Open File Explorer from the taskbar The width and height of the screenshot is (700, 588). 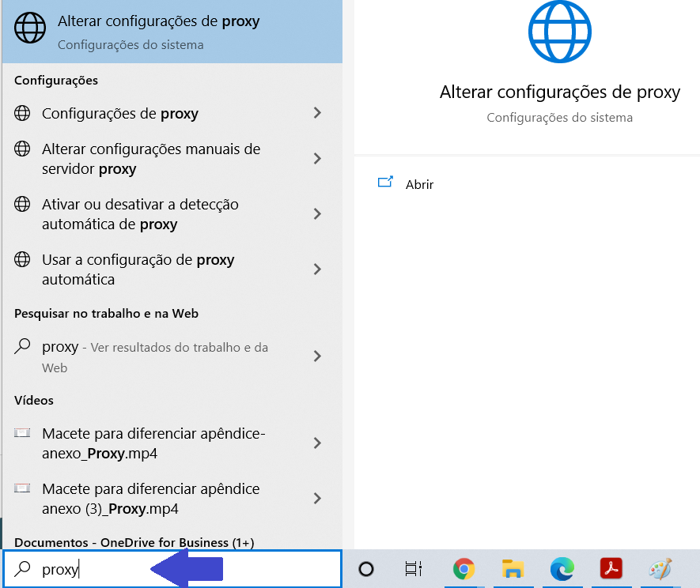click(x=513, y=569)
